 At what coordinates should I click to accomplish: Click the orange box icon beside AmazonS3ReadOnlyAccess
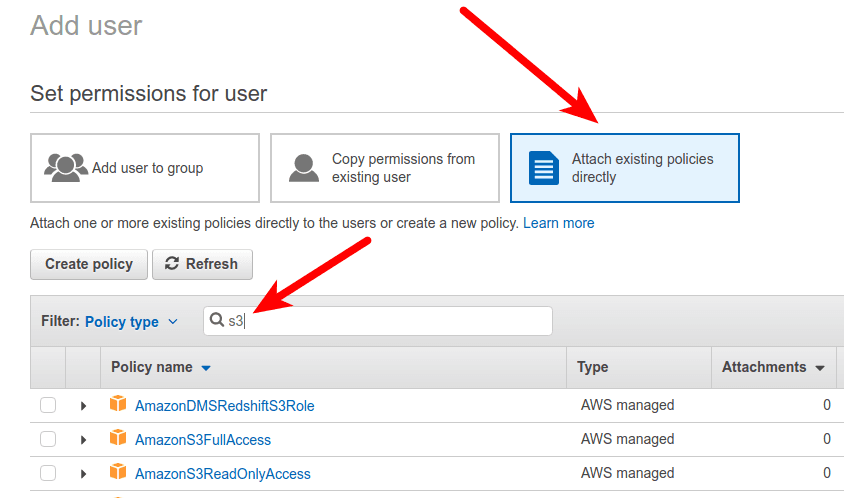(x=118, y=471)
